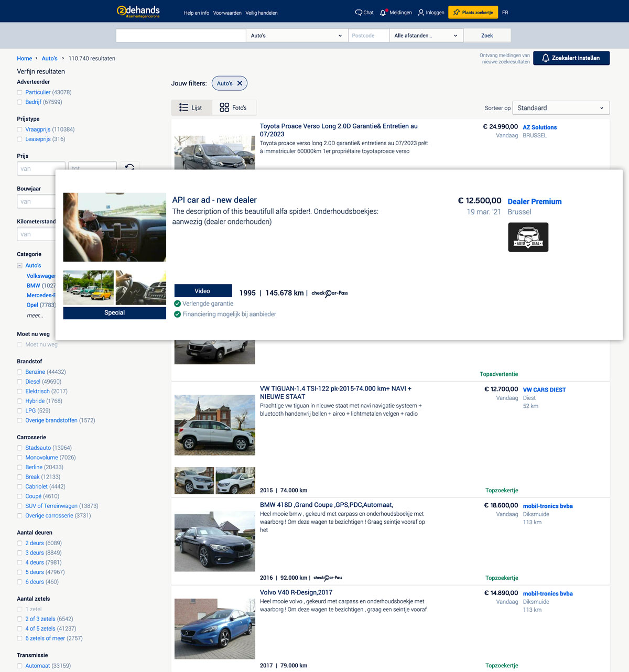
Task: Enable the Leaseprijs filter checkbox
Action: [x=20, y=139]
